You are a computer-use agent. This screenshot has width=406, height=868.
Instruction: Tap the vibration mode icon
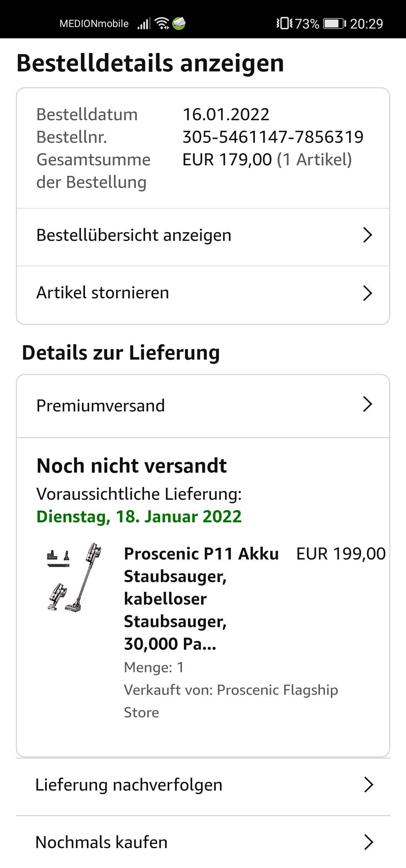tap(285, 23)
